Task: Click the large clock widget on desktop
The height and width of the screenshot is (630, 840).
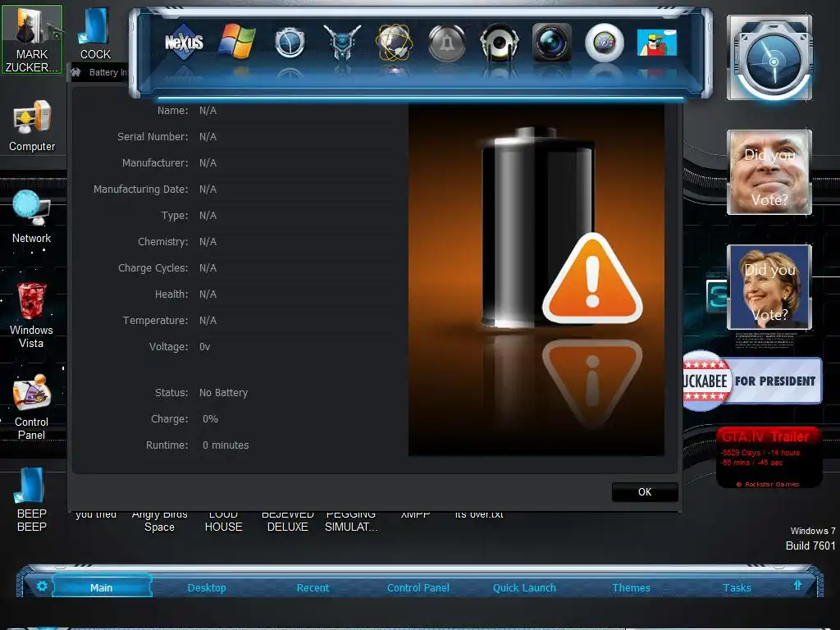Action: tap(769, 58)
